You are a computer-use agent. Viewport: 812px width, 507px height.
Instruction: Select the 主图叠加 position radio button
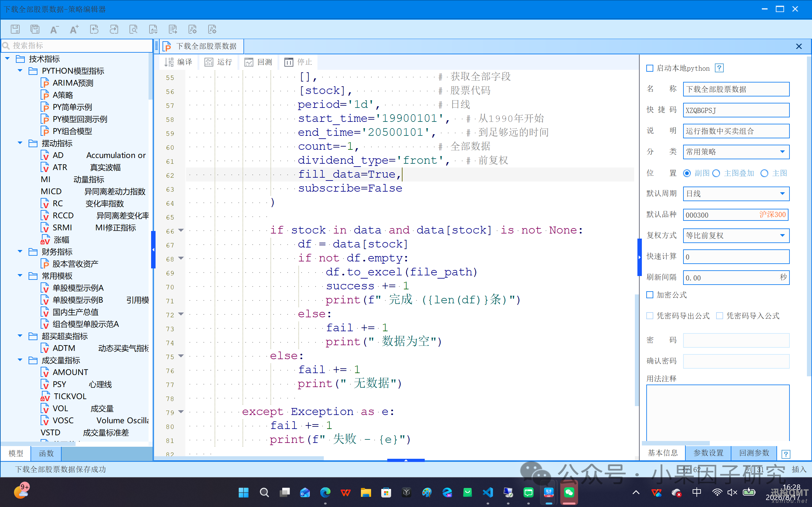tap(716, 173)
